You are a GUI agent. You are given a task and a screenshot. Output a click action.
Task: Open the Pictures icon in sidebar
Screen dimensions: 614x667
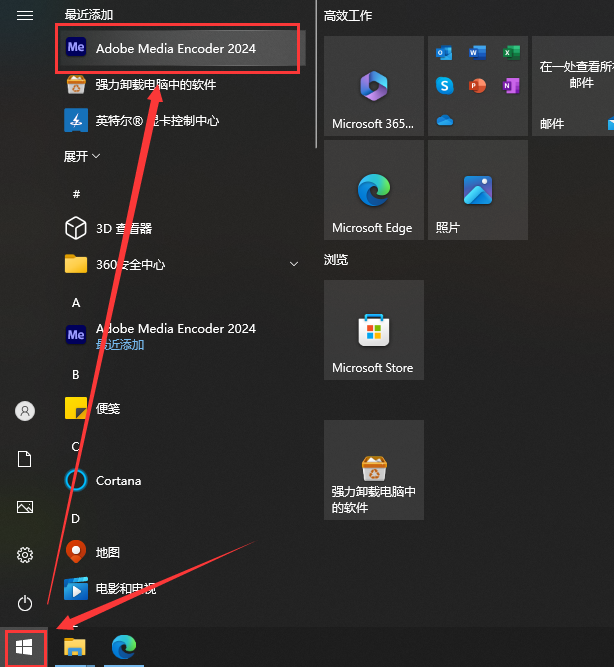25,507
